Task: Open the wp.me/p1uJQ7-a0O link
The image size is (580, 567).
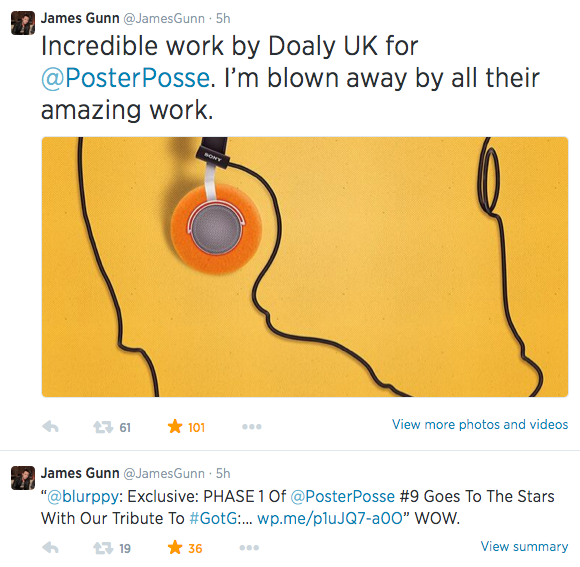Action: tap(330, 519)
